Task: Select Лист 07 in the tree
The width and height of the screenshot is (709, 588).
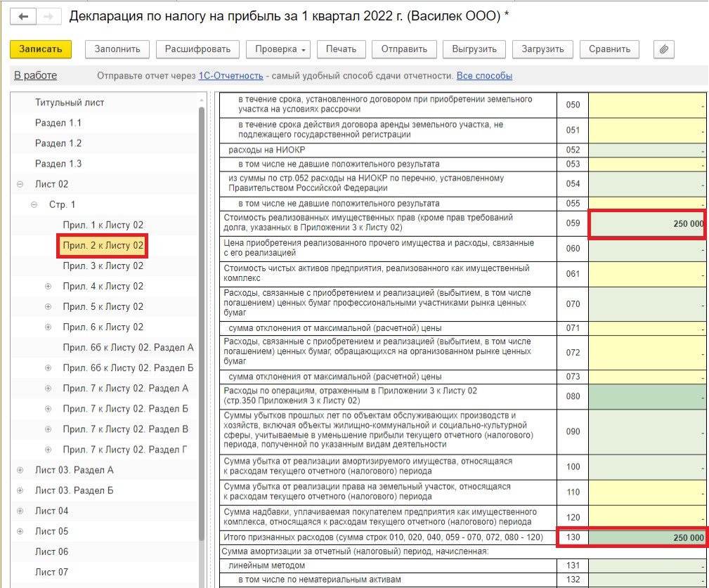Action: [x=51, y=572]
